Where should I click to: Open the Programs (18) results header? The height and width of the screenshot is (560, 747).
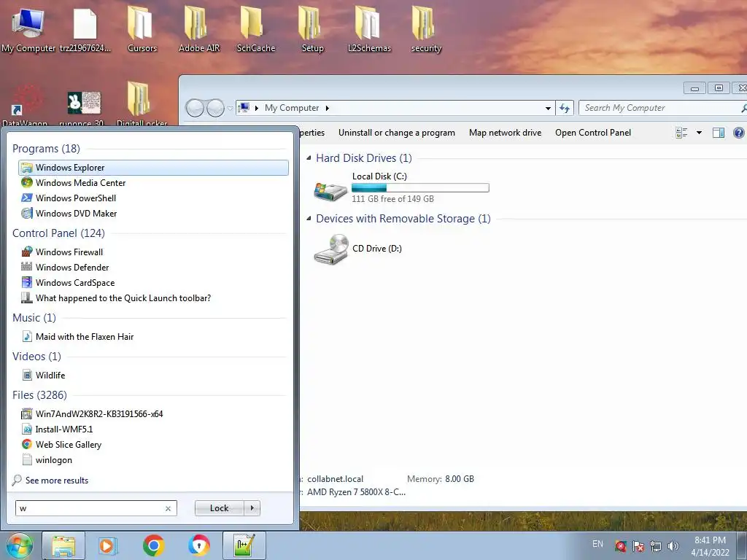[x=46, y=149]
